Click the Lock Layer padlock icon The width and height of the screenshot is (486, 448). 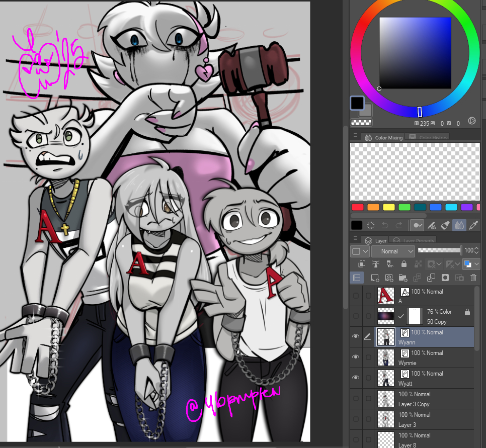pos(403,264)
